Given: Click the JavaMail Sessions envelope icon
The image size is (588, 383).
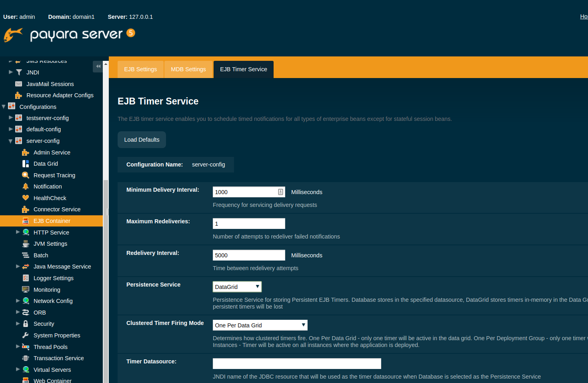Looking at the screenshot, I should click(x=18, y=84).
